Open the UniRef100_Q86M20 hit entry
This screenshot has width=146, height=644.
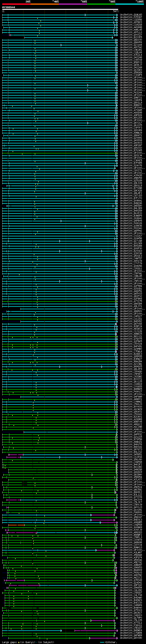pos(131,311)
